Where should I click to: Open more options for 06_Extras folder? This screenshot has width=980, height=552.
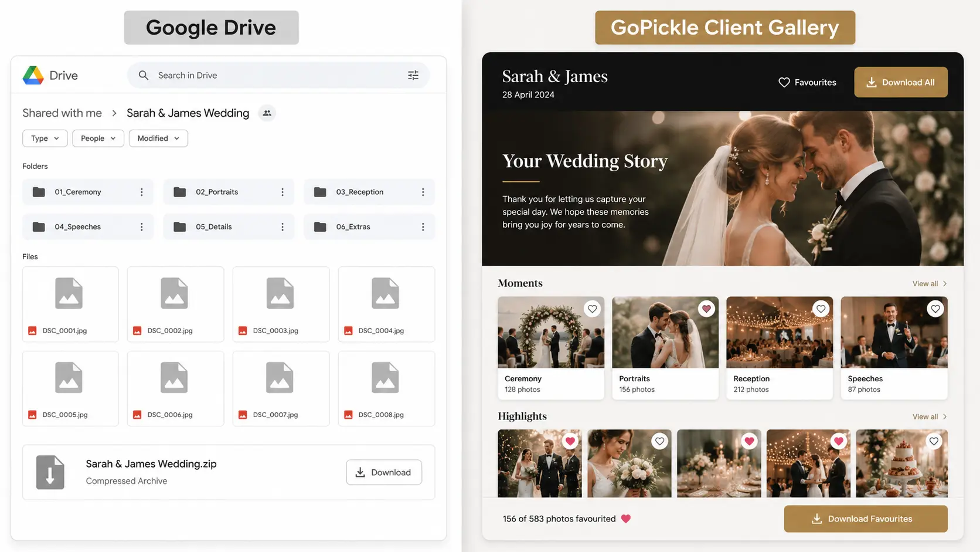[x=423, y=226]
